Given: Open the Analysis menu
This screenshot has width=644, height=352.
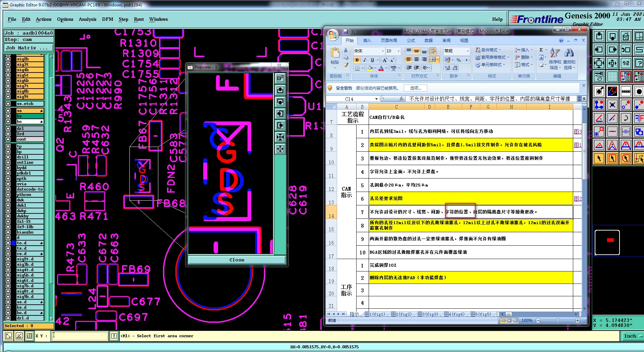Looking at the screenshot, I should (88, 19).
